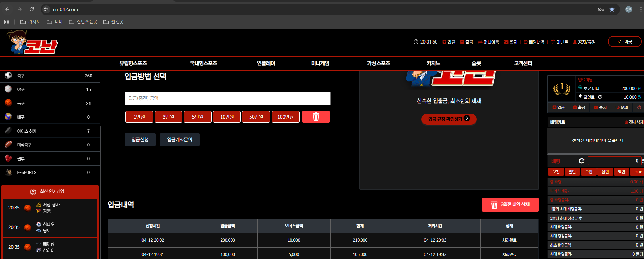
Task: Open the 유럽형스포츠 menu
Action: (133, 63)
